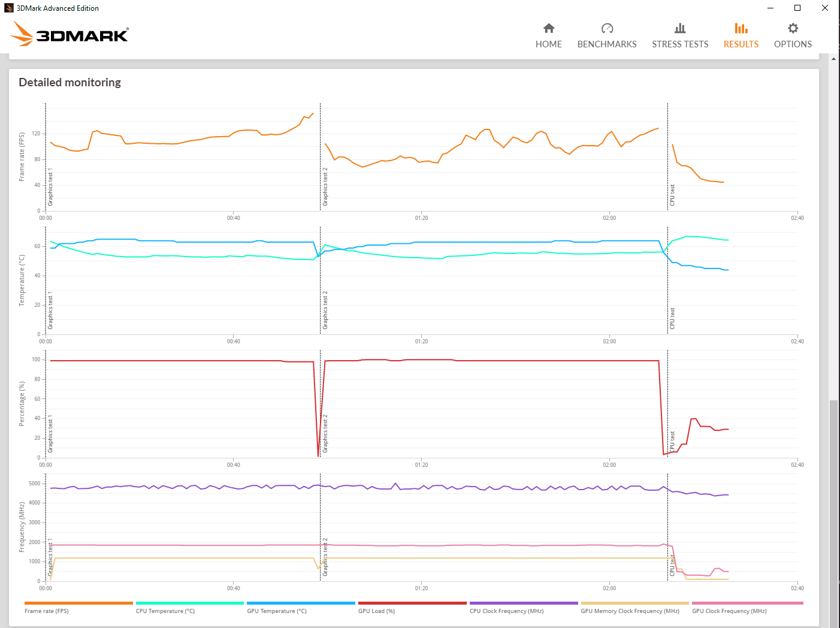This screenshot has height=628, width=840.
Task: Click Graphics test 1 marker in temperature chart
Action: [x=50, y=310]
